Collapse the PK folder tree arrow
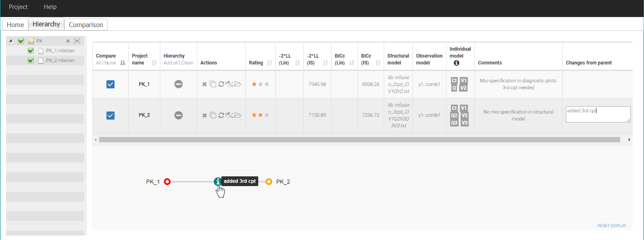 [x=11, y=41]
